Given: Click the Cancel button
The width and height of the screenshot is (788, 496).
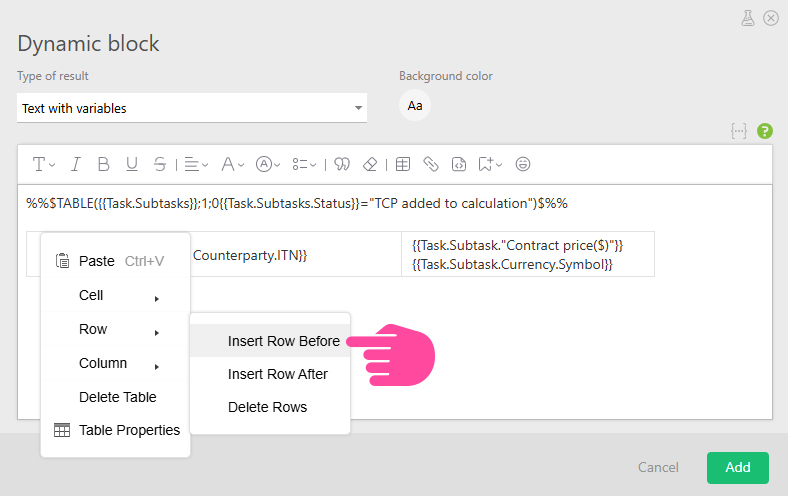Looking at the screenshot, I should (658, 467).
